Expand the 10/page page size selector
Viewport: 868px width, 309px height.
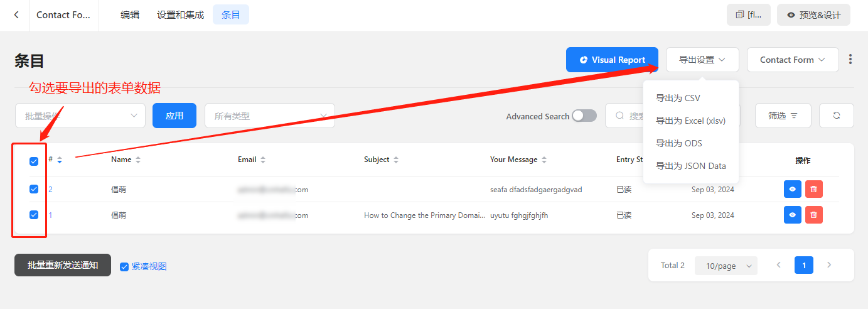click(x=726, y=266)
